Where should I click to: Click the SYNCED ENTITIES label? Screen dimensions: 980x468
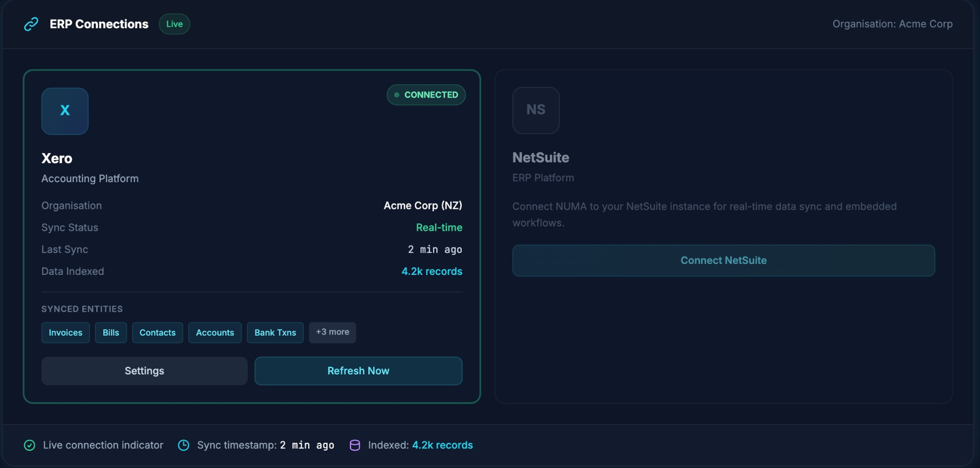point(82,309)
